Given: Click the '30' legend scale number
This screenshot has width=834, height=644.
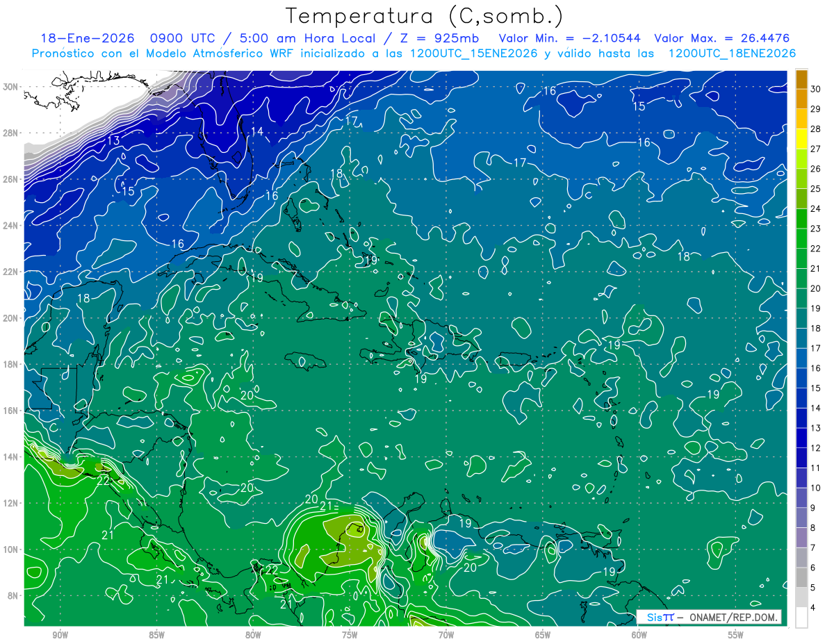Looking at the screenshot, I should (x=817, y=89).
